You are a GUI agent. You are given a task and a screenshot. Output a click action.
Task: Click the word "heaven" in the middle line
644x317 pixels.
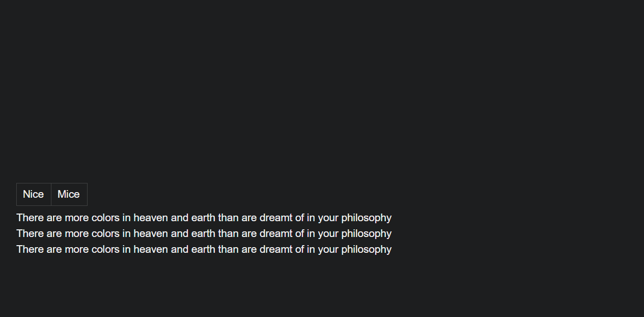pyautogui.click(x=151, y=234)
